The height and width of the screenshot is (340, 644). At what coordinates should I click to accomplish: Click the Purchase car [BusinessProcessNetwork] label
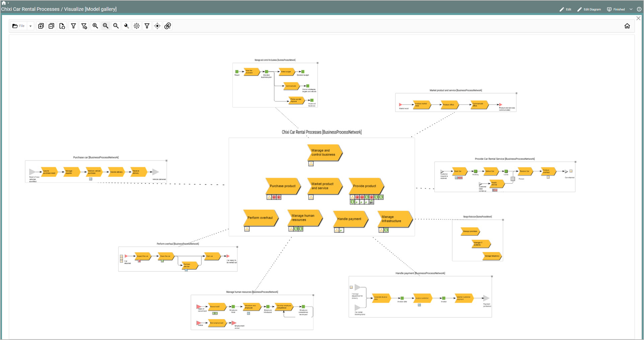96,157
